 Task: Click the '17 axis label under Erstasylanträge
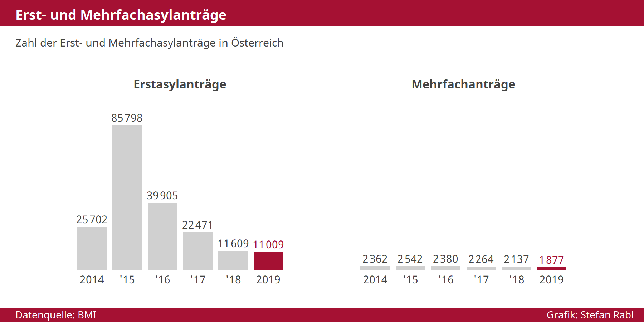point(198,280)
